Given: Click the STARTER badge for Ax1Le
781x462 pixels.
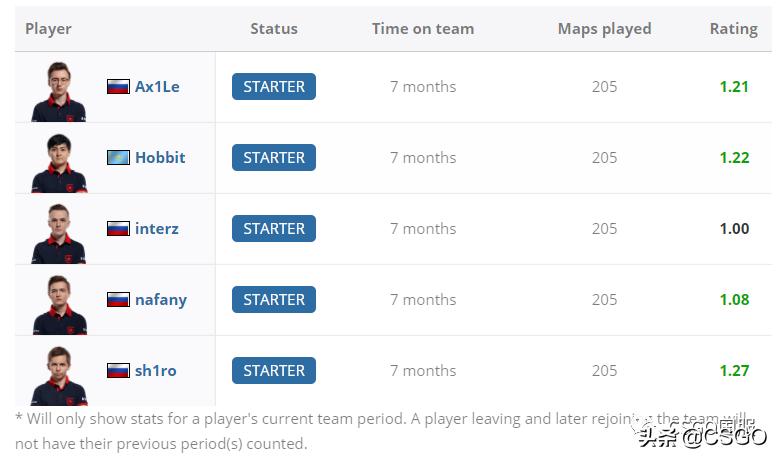Looking at the screenshot, I should tap(274, 87).
